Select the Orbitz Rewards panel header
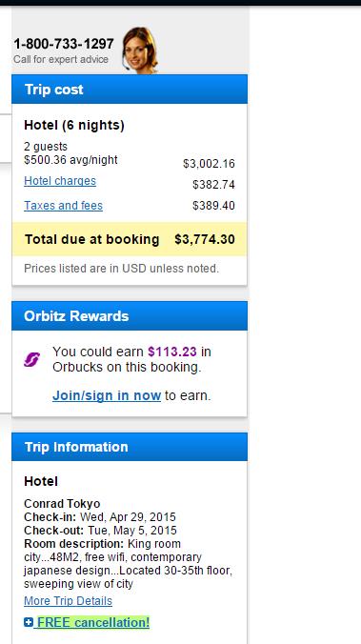Screen dimensions: 361x644 (x=130, y=316)
